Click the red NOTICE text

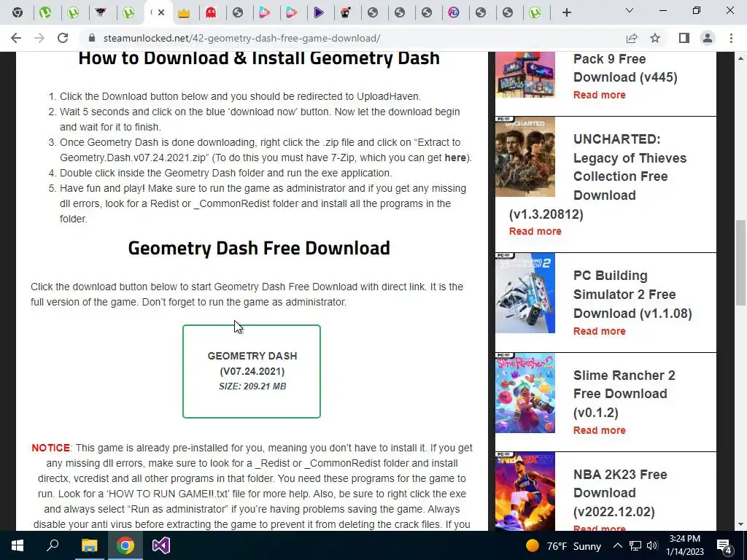click(50, 448)
